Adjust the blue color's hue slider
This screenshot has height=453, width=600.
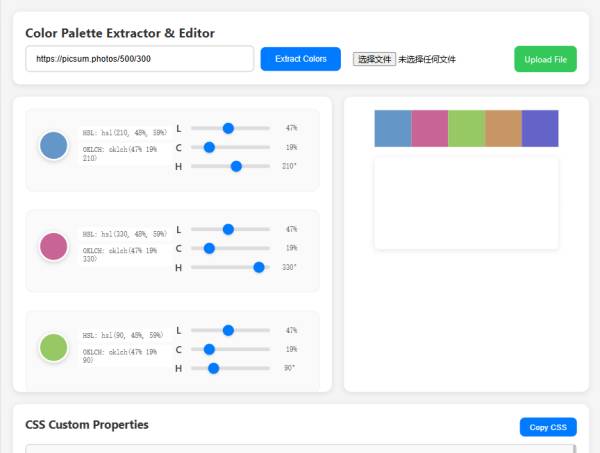tap(236, 166)
